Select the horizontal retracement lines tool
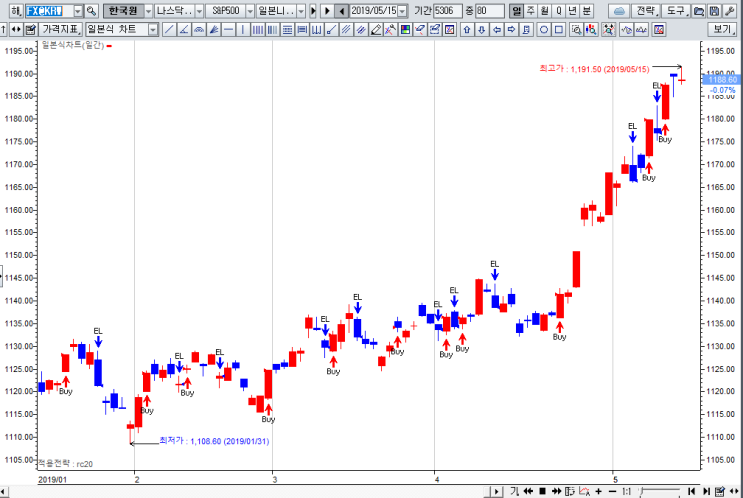This screenshot has width=743, height=498. tap(288, 30)
